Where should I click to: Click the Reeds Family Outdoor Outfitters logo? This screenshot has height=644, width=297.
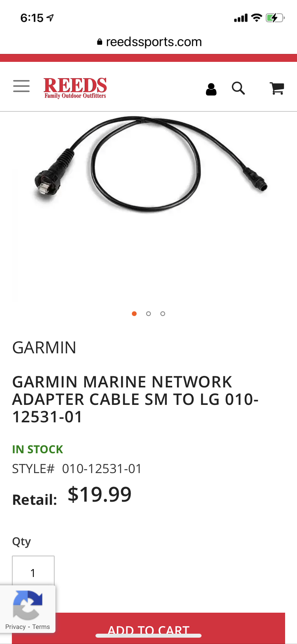tap(75, 88)
